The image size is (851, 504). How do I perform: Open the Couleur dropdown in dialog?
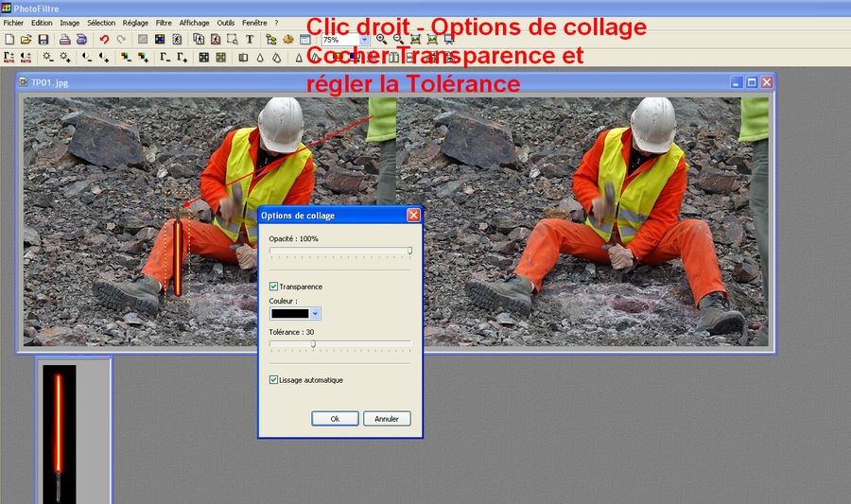point(316,314)
